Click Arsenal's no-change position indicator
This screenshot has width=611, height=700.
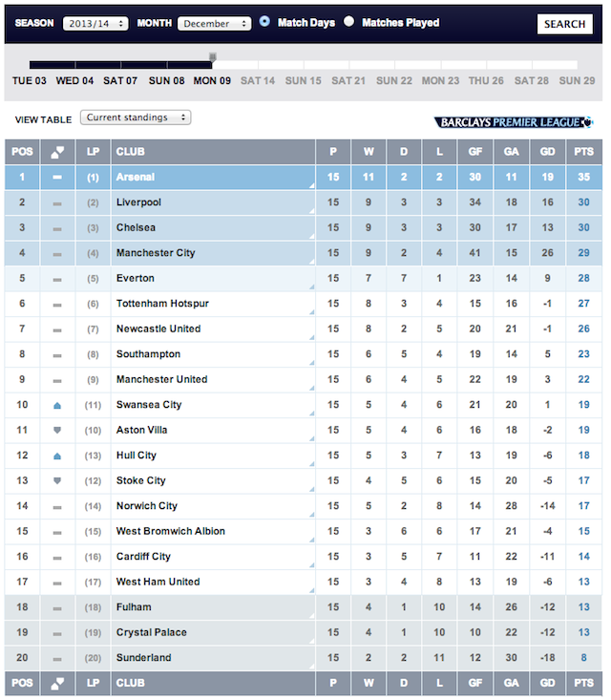pyautogui.click(x=57, y=178)
